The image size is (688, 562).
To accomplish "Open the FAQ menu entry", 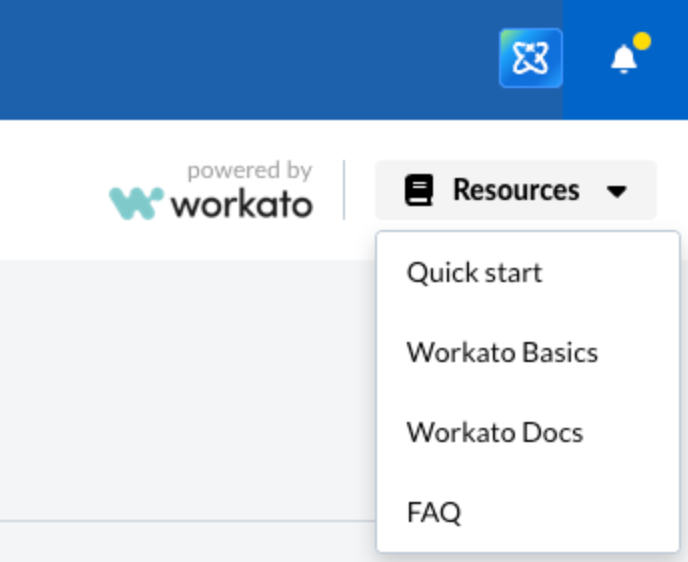I will (x=434, y=513).
